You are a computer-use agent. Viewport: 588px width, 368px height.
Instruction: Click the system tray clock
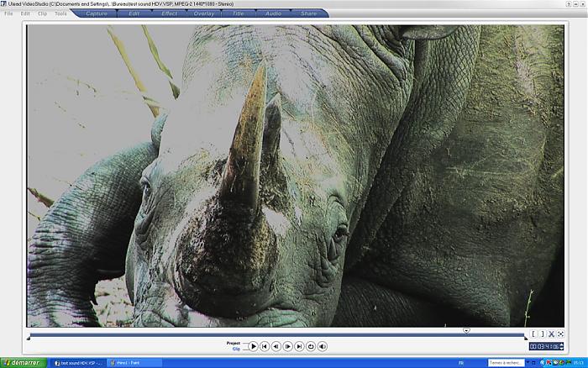[579, 363]
